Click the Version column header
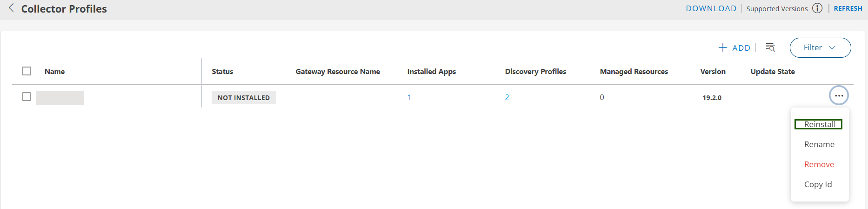Viewport: 868px width, 209px height. click(713, 72)
